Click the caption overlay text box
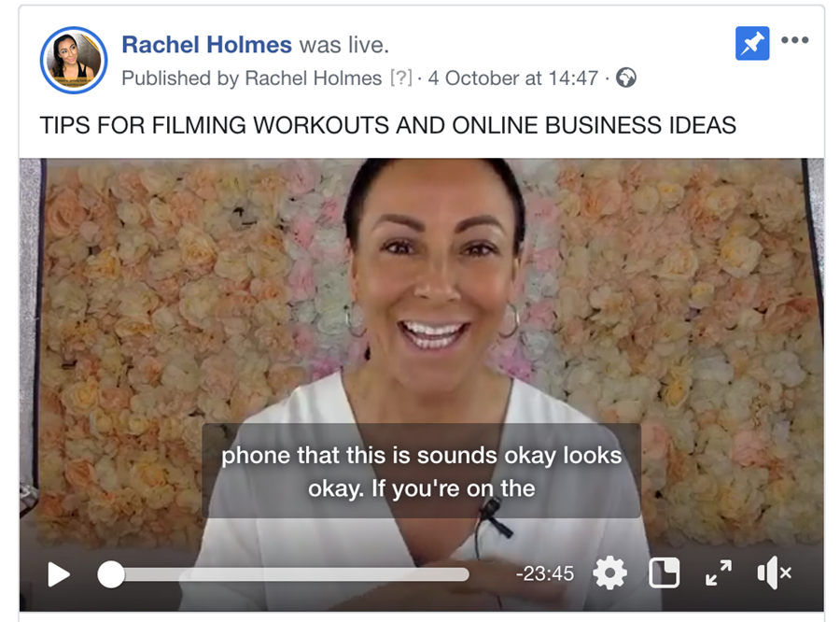The width and height of the screenshot is (840, 622). click(x=421, y=471)
